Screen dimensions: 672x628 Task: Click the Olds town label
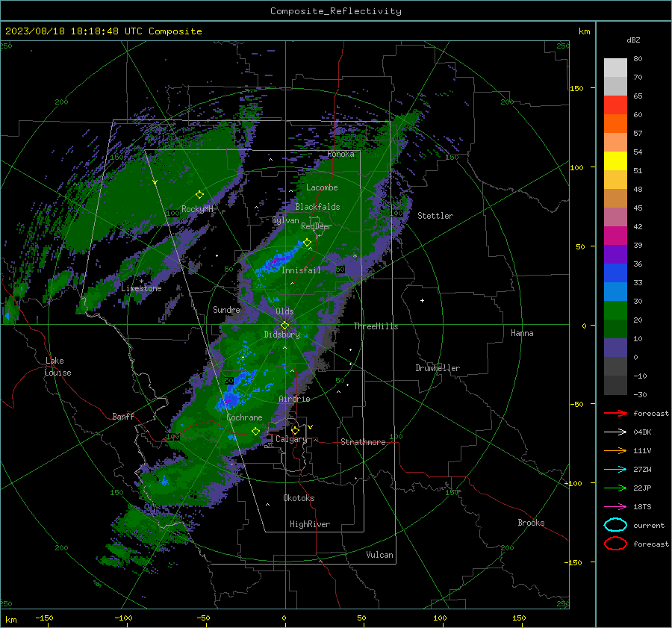[284, 311]
